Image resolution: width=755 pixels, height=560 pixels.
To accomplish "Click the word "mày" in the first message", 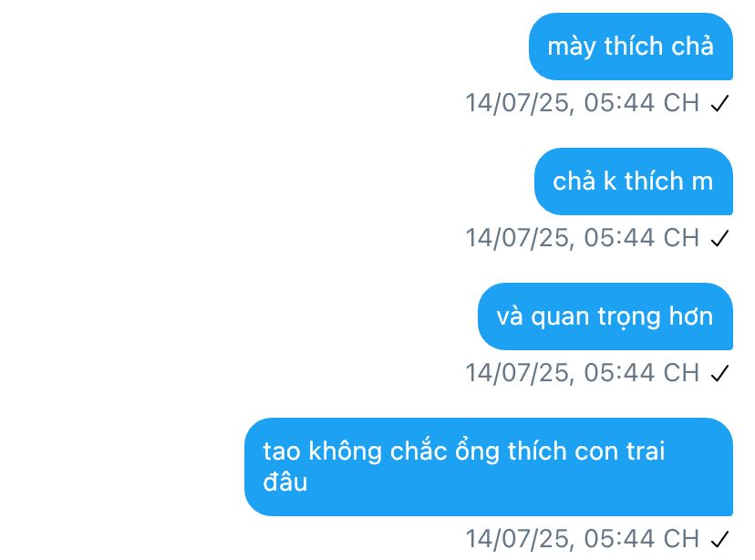I will tap(572, 47).
